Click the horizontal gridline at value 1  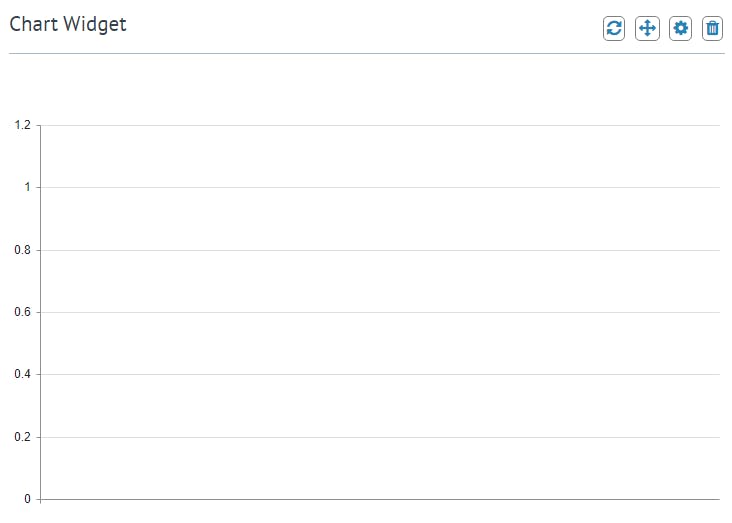pos(380,187)
